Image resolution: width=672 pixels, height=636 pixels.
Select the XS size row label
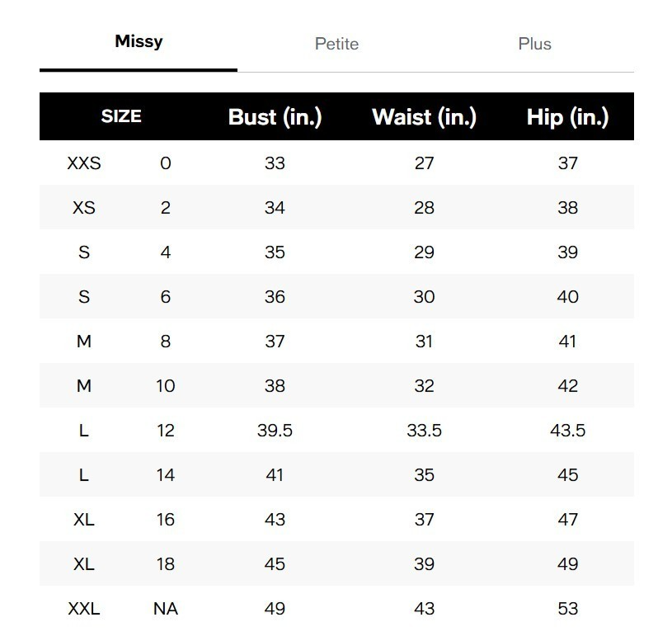[84, 208]
